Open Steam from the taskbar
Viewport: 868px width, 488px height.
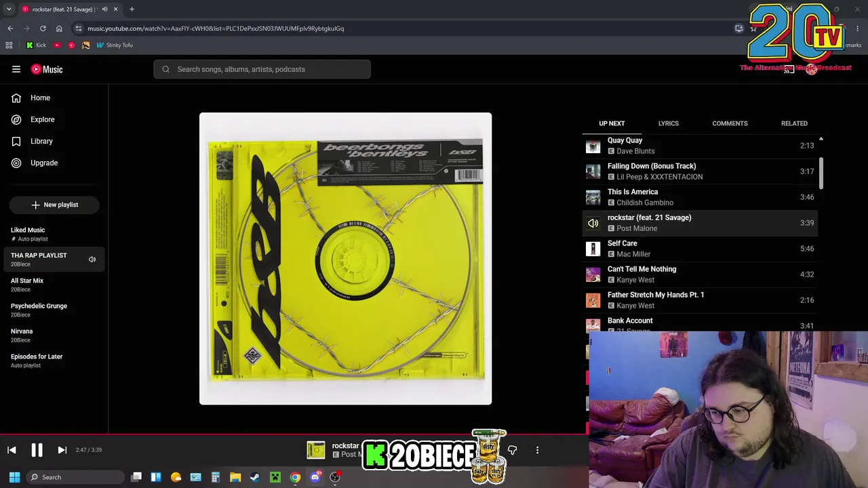[255, 477]
